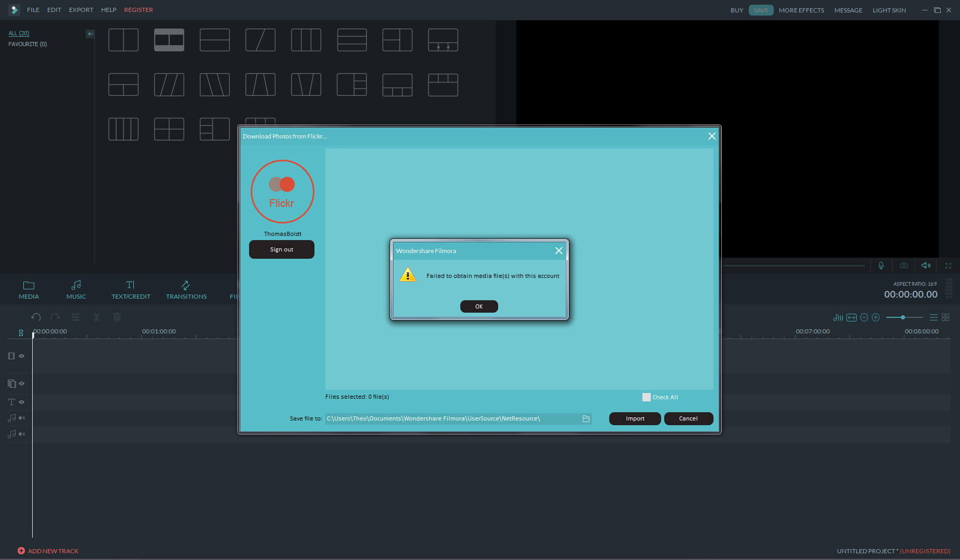The height and width of the screenshot is (560, 960).
Task: Click REGISTER in the menu bar
Action: pyautogui.click(x=139, y=10)
